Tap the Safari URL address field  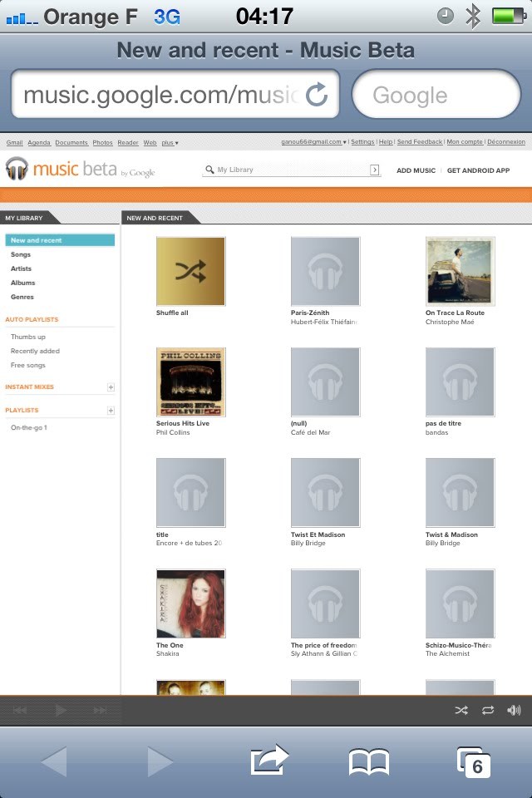[x=162, y=95]
